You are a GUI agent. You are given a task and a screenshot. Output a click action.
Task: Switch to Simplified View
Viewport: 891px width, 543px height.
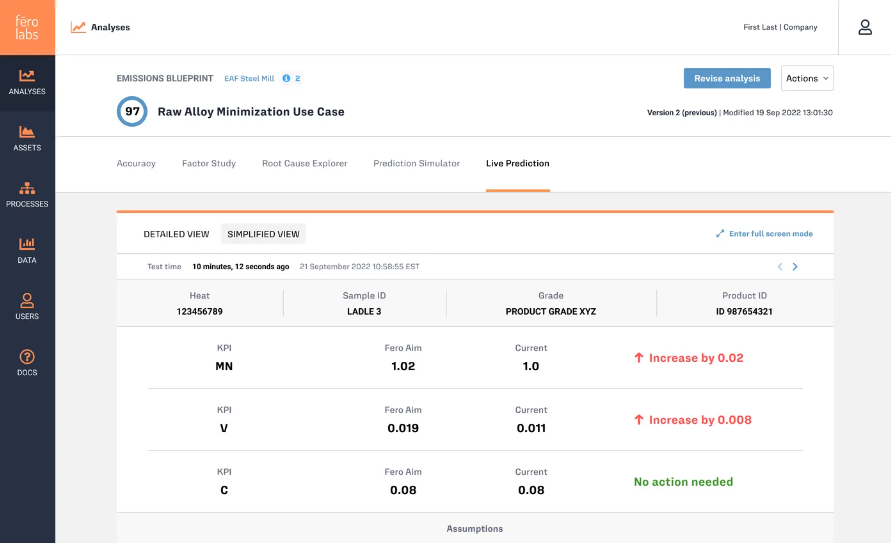pos(263,234)
